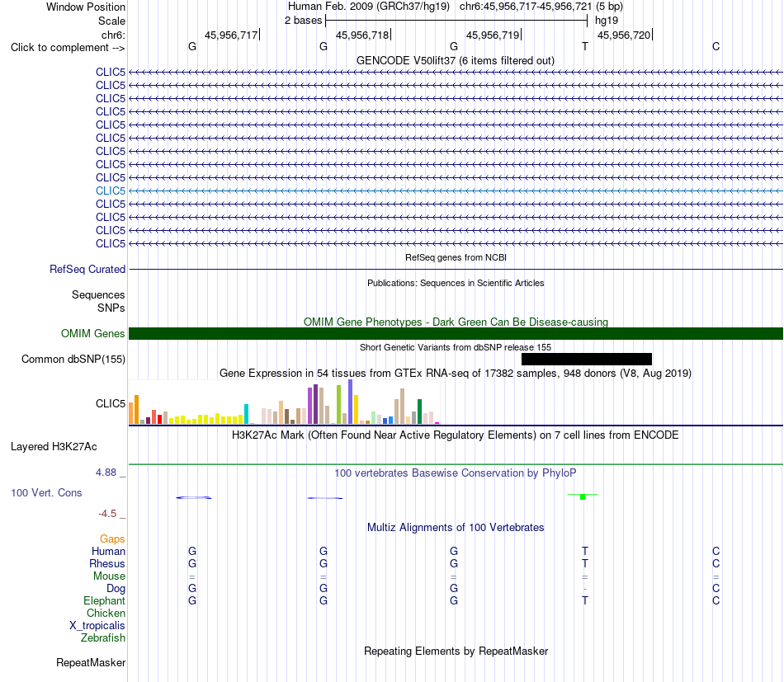Click the green PhyloP bar above T

(583, 496)
